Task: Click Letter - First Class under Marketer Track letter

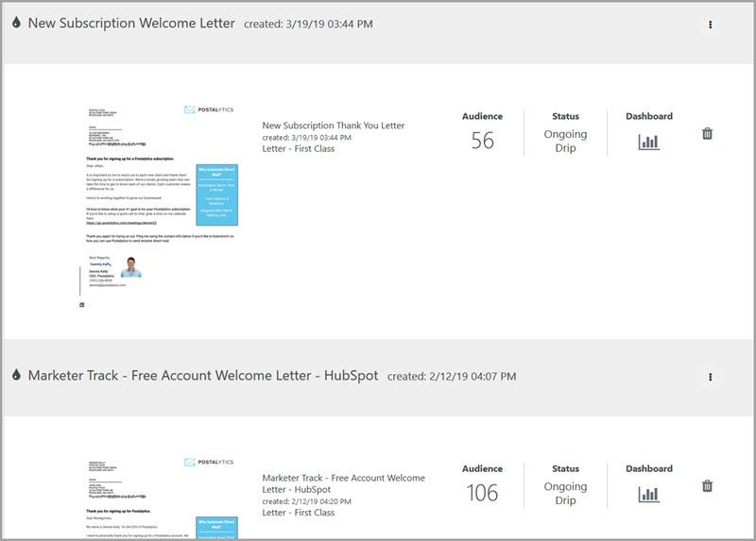Action: [x=299, y=513]
